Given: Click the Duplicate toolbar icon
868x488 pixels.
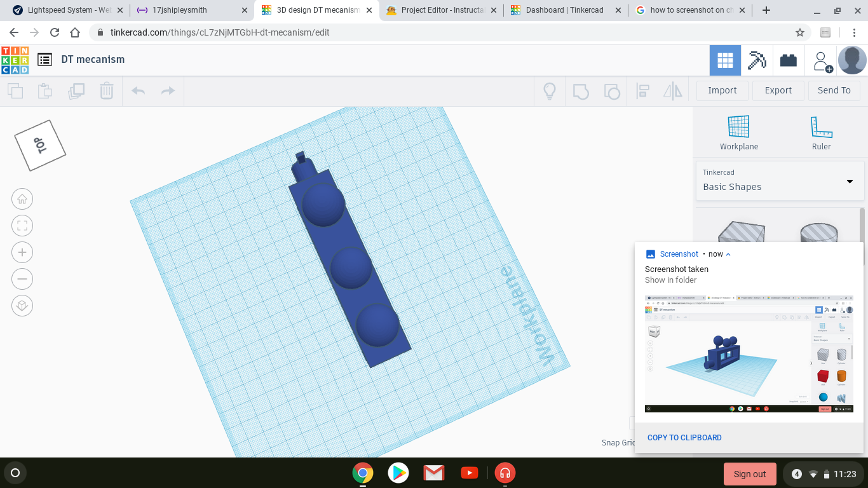Looking at the screenshot, I should 76,91.
